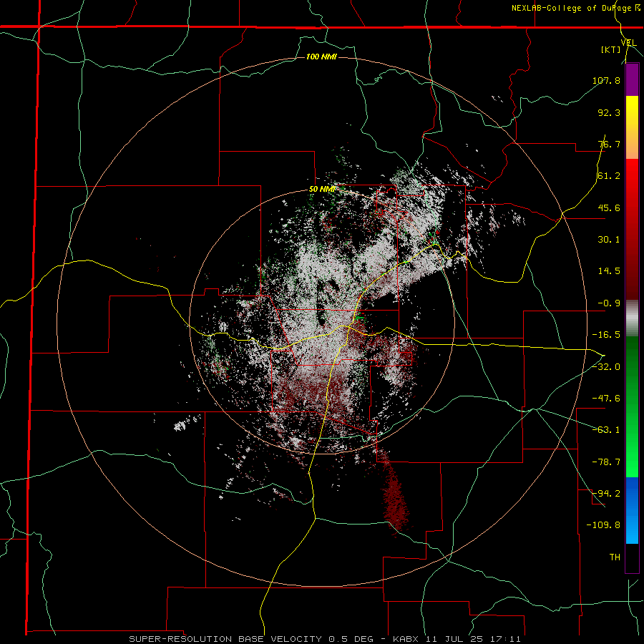Click the 45.6 velocity scale value
This screenshot has width=644, height=644.
609,208
